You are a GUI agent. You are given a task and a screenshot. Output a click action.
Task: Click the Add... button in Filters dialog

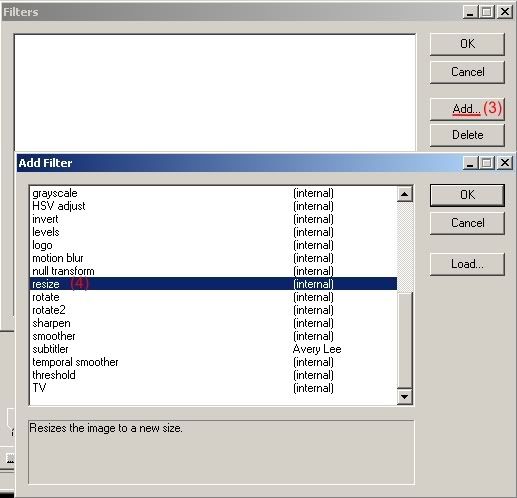tap(467, 109)
